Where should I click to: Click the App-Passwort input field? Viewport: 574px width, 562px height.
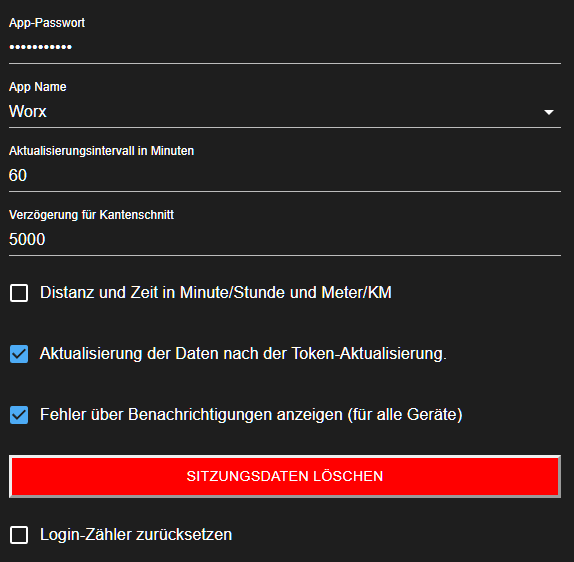285,47
